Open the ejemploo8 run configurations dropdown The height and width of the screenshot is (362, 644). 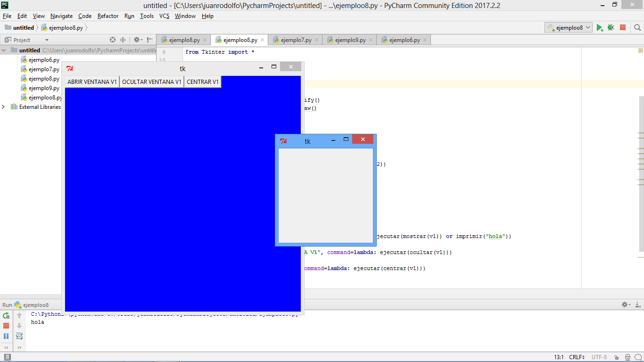pos(568,27)
